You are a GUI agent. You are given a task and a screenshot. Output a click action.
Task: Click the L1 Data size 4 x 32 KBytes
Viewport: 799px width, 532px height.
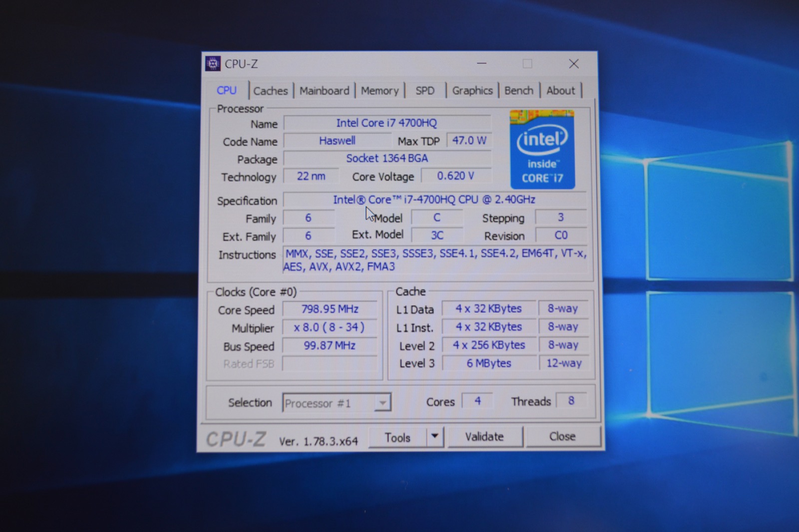[x=488, y=309]
